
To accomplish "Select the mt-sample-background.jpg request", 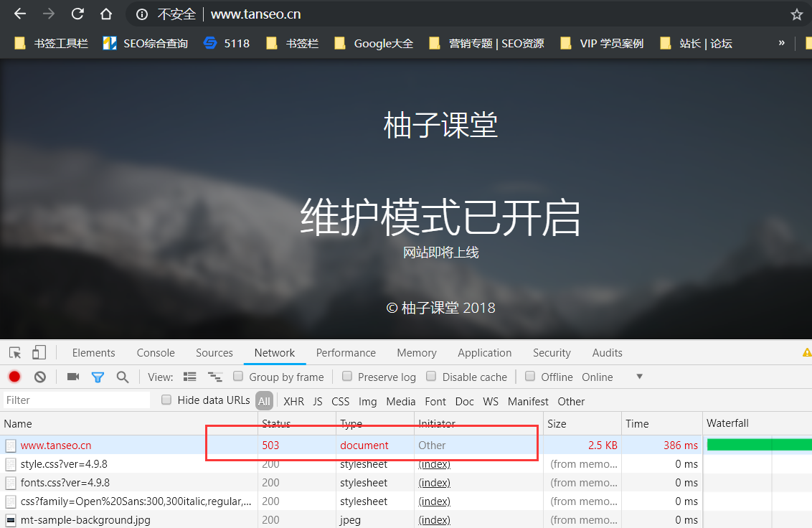I will click(85, 519).
